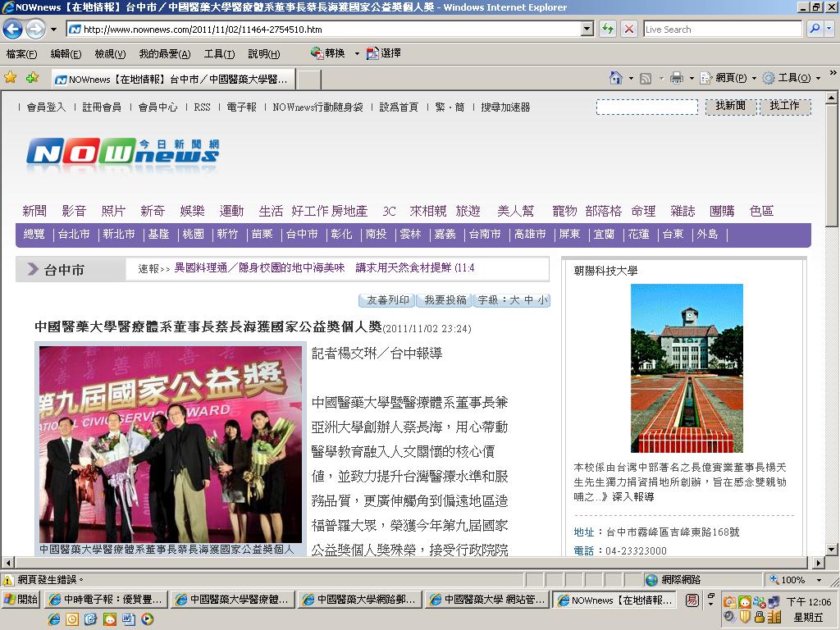Click the 我要投稿 button

(x=445, y=300)
